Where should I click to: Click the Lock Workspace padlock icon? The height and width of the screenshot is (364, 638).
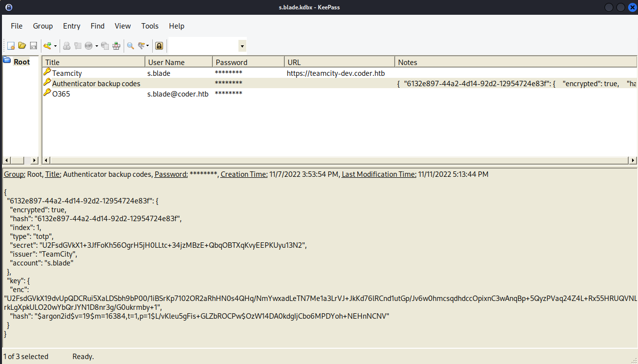159,46
